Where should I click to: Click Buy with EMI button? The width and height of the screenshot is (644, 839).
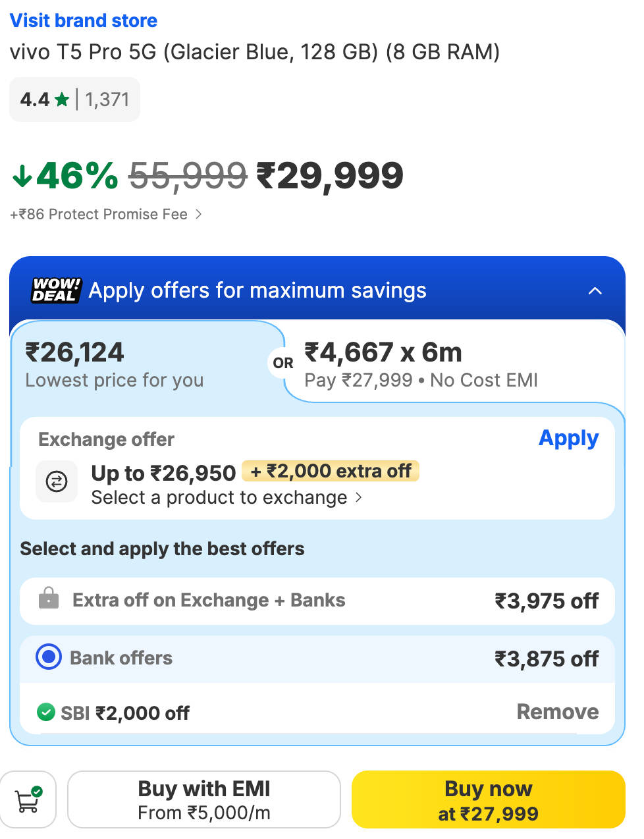tap(204, 799)
